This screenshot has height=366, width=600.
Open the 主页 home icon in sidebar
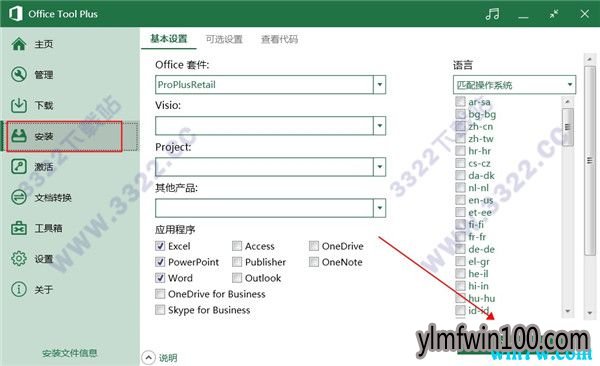click(x=19, y=44)
